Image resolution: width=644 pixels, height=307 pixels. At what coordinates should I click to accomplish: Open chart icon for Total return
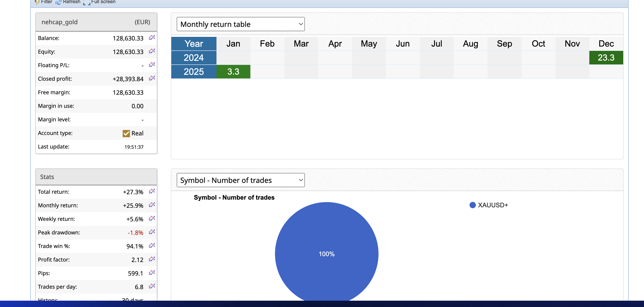coord(152,191)
